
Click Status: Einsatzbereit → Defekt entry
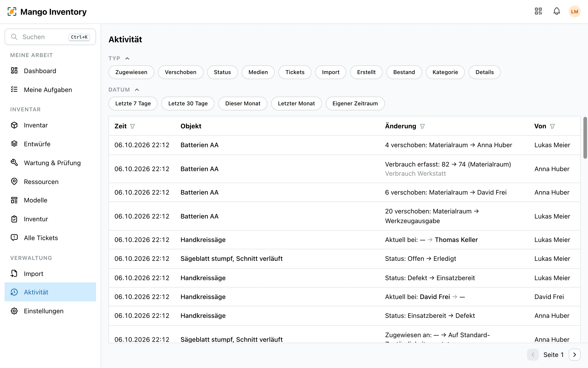[430, 315]
